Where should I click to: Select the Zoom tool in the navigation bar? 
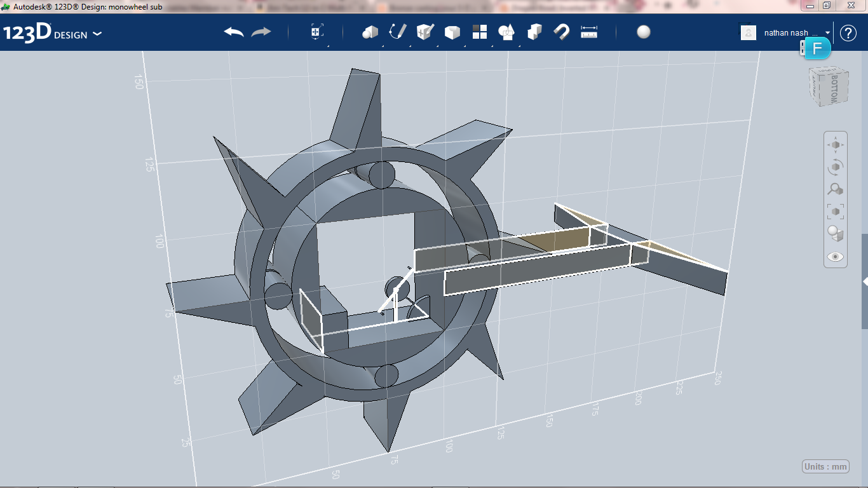click(835, 189)
